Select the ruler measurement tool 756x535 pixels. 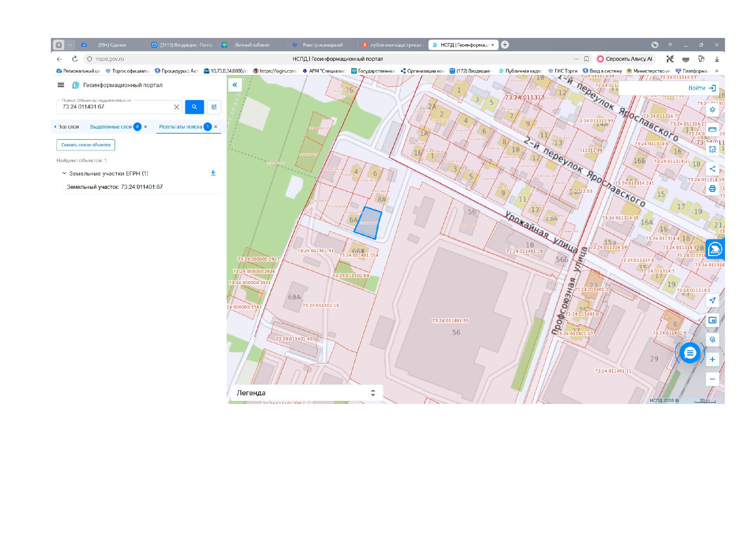click(x=712, y=129)
